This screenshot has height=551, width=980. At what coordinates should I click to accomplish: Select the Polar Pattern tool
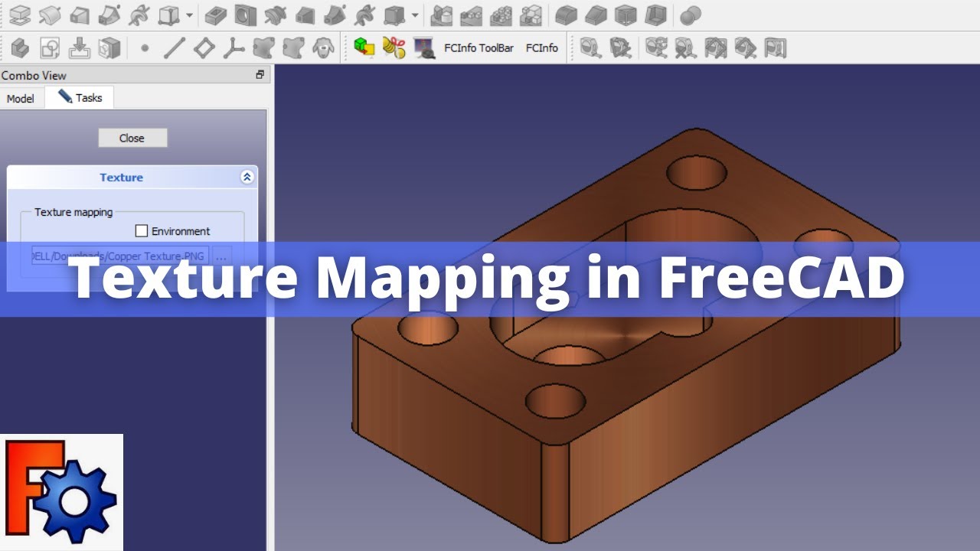[501, 15]
